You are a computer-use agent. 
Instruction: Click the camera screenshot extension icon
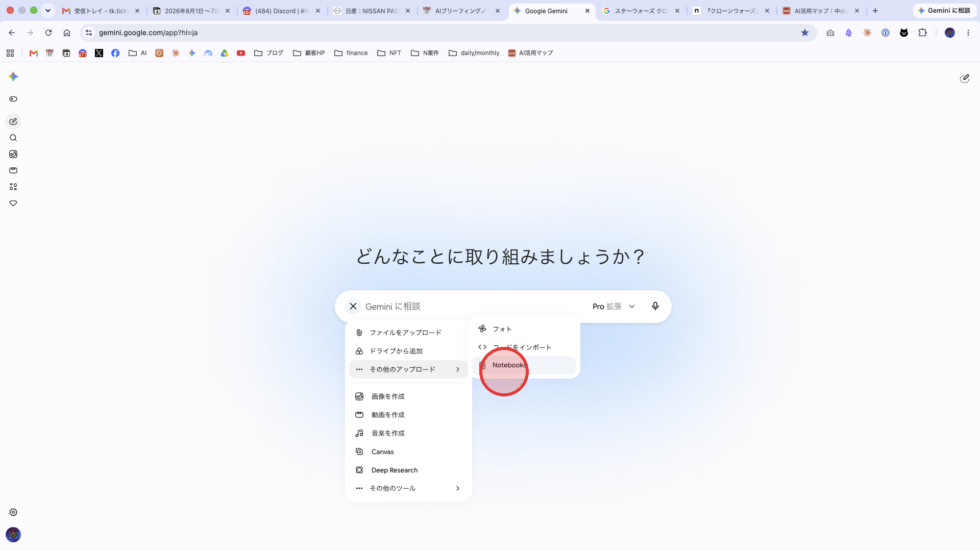click(830, 33)
